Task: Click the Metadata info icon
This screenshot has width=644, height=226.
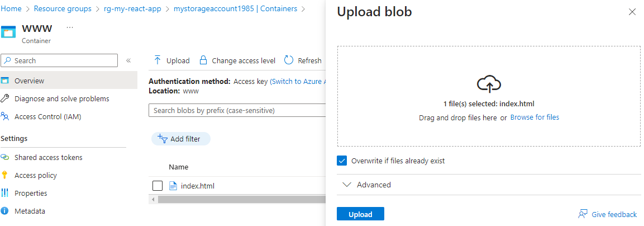Action: click(x=5, y=211)
